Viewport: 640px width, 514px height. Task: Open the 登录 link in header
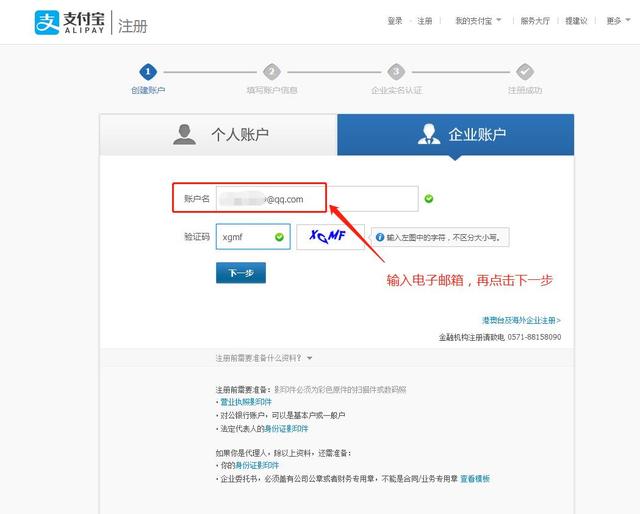tap(395, 21)
